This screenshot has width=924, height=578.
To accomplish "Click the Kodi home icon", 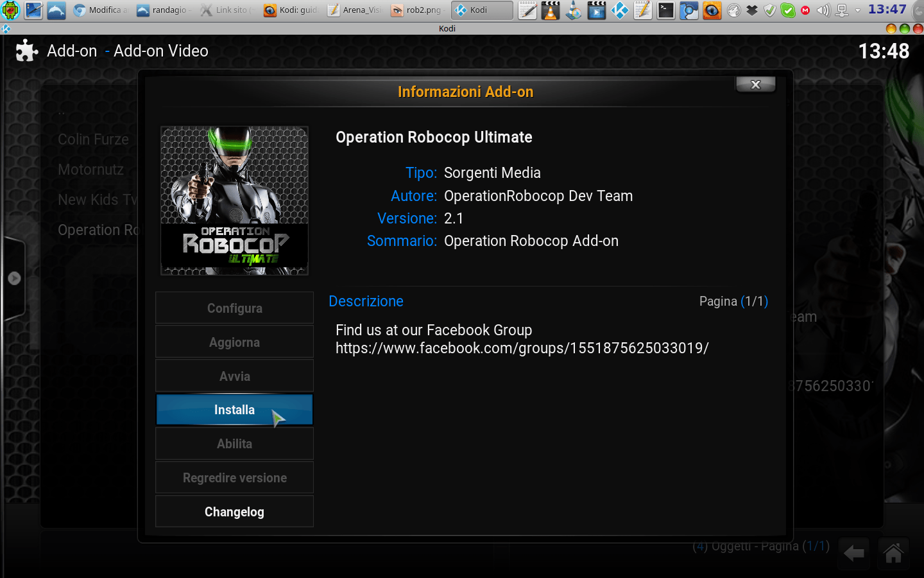I will tap(893, 553).
